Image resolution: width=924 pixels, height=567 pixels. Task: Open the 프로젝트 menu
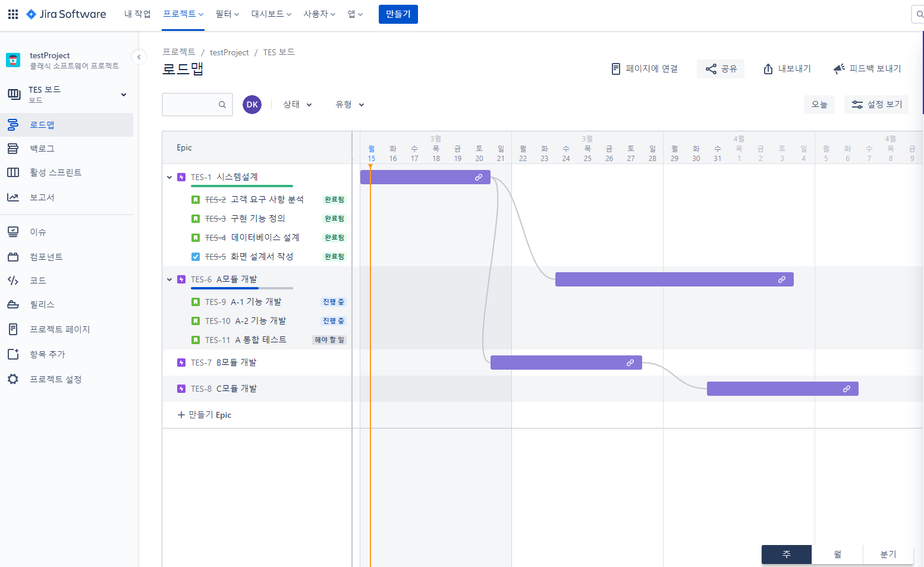click(x=183, y=14)
